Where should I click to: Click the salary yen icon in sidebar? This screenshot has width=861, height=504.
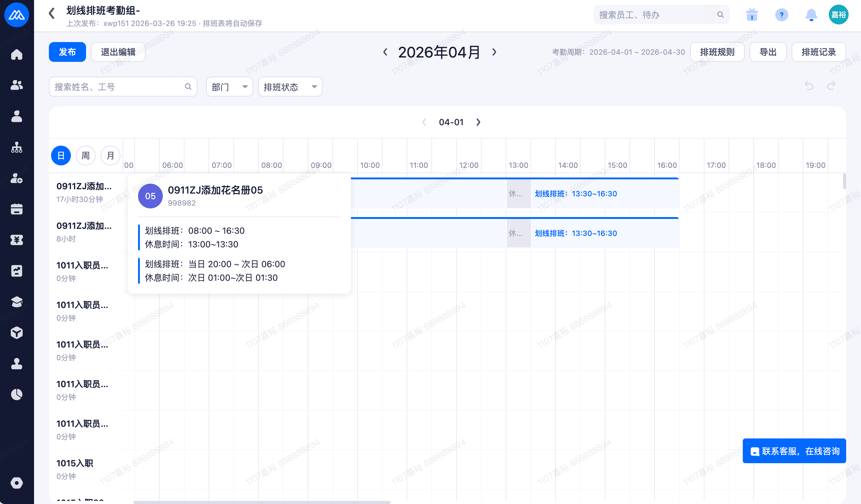pos(16,240)
